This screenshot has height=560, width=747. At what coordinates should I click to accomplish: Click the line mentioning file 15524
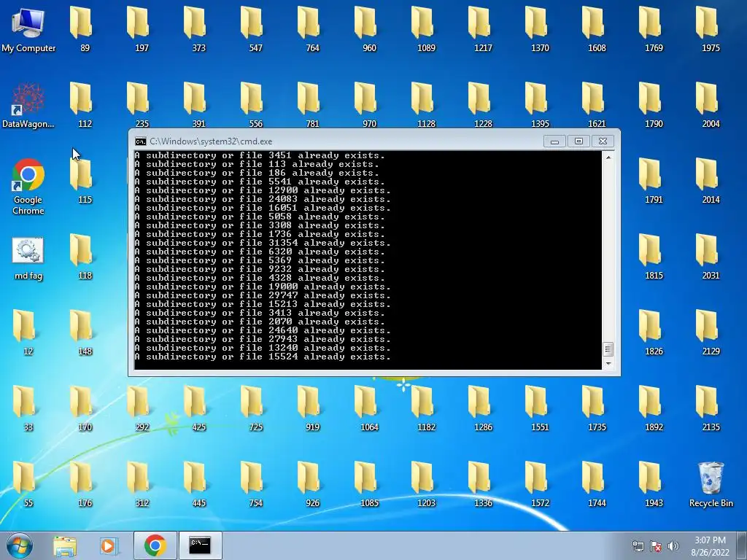point(262,357)
